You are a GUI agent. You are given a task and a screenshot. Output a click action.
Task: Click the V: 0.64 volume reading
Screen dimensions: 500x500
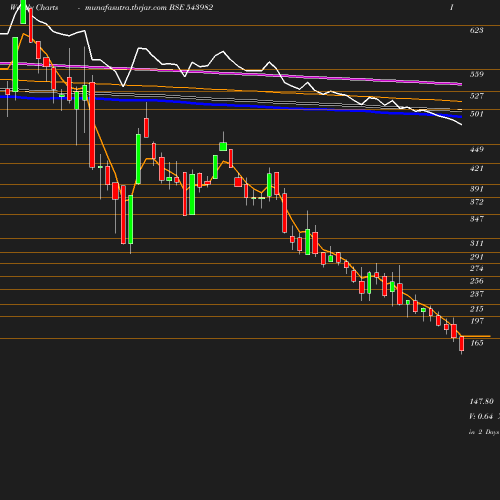pyautogui.click(x=481, y=416)
